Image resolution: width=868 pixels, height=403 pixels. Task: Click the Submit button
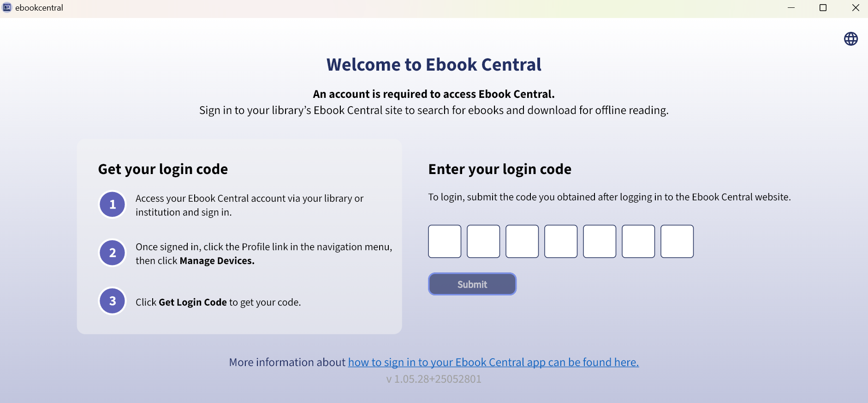coord(472,284)
